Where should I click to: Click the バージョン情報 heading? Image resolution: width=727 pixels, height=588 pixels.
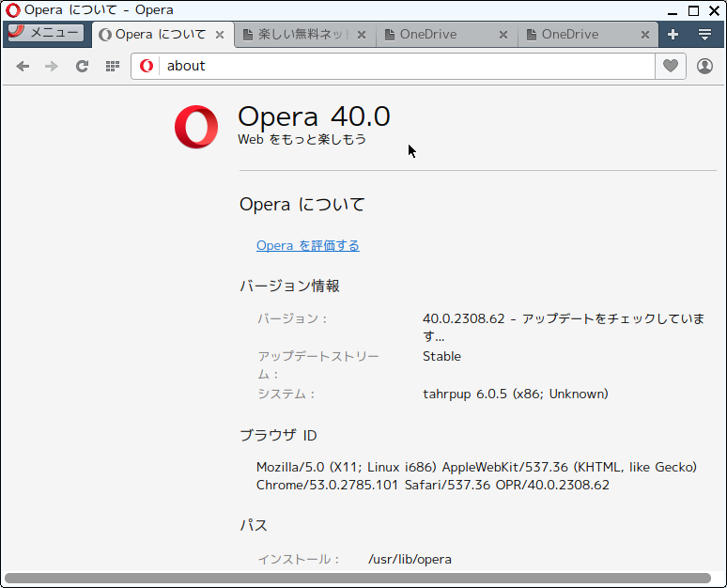[290, 286]
